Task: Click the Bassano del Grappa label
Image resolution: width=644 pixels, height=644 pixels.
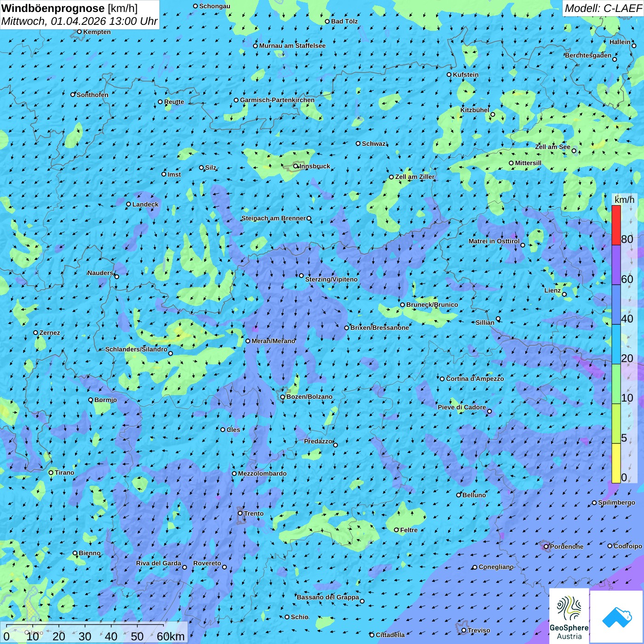Action: pos(328,597)
